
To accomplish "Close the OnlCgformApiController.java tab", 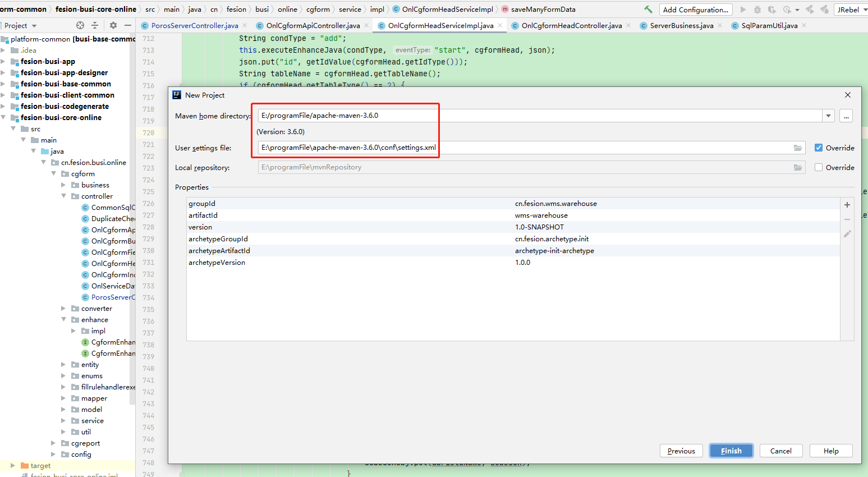I will 366,25.
